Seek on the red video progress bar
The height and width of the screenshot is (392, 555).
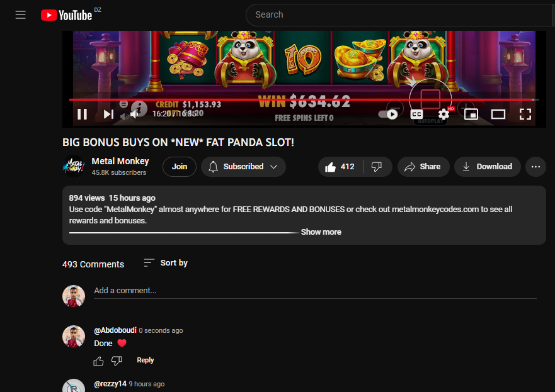304,99
